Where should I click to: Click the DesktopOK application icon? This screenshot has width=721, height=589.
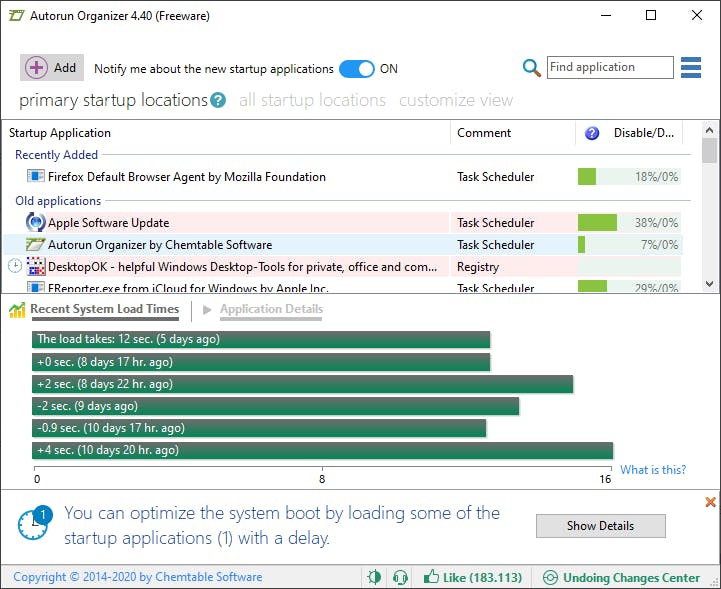pyautogui.click(x=36, y=267)
